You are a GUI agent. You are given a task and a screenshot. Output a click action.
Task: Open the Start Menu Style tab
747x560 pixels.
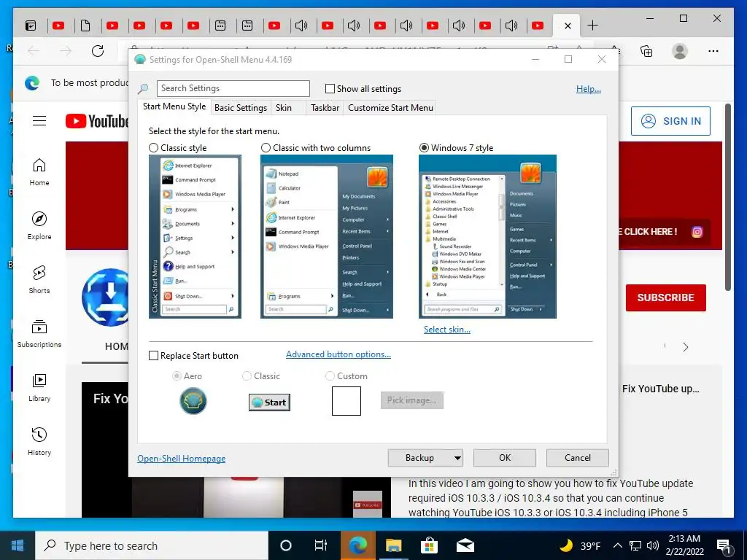174,106
